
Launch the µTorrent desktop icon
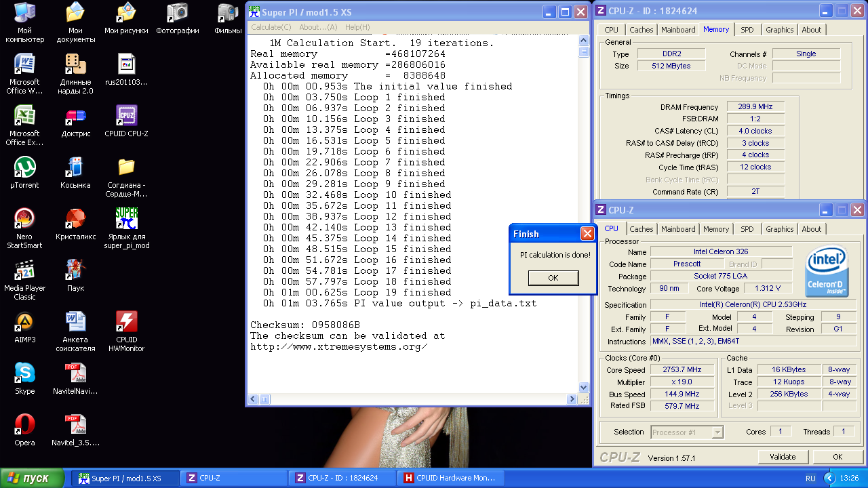24,167
